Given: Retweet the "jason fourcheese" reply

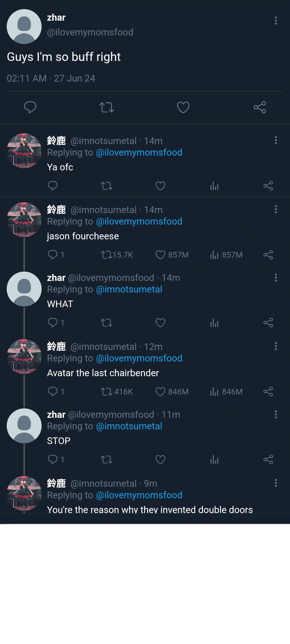Looking at the screenshot, I should 117,255.
